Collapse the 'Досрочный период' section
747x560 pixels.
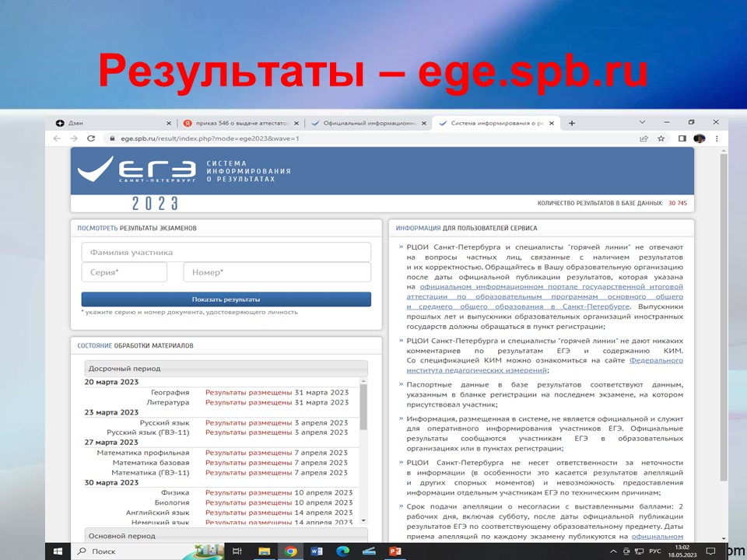pos(226,368)
